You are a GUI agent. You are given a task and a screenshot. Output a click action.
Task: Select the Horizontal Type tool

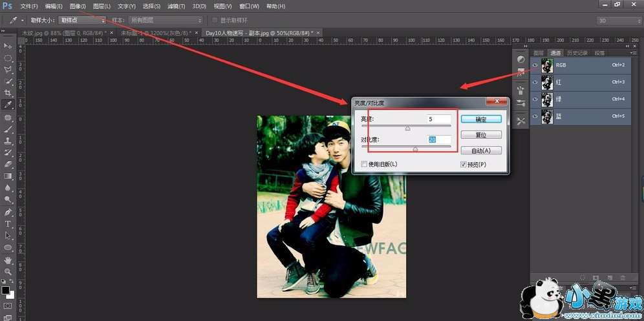pyautogui.click(x=8, y=223)
